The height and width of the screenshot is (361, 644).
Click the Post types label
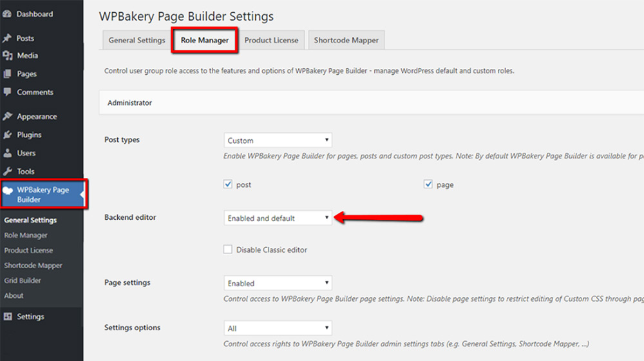(122, 140)
